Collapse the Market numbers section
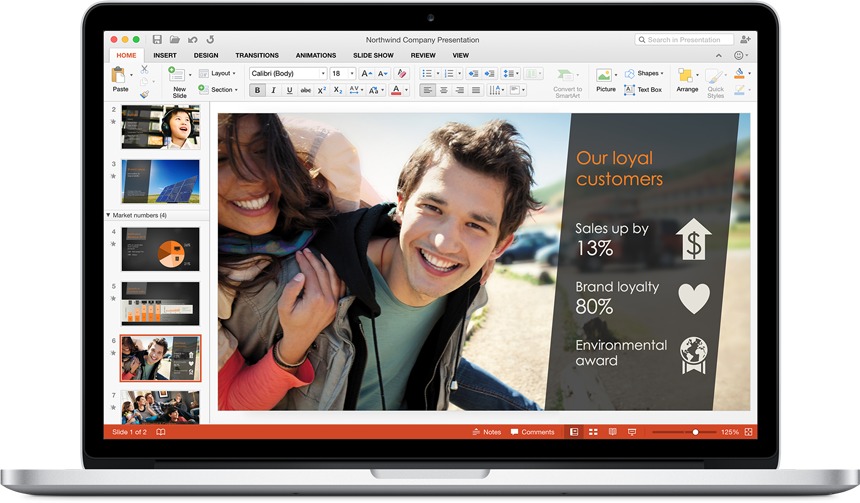 coord(108,215)
